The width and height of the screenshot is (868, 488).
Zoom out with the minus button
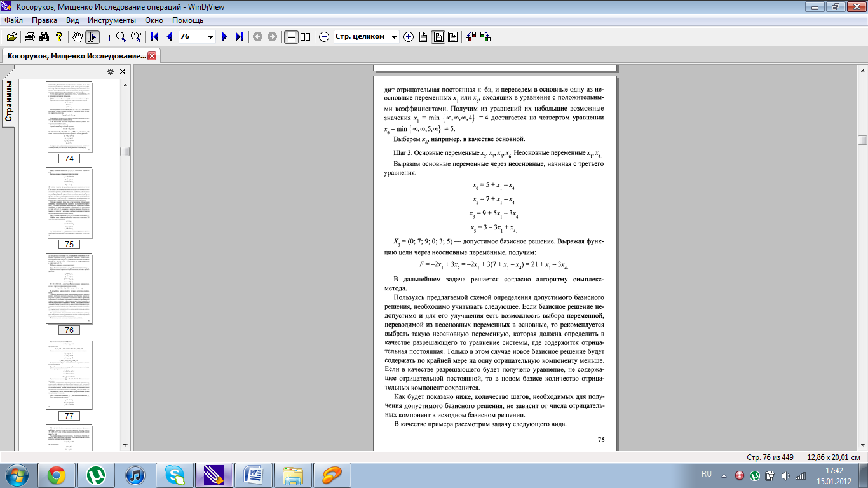click(324, 37)
